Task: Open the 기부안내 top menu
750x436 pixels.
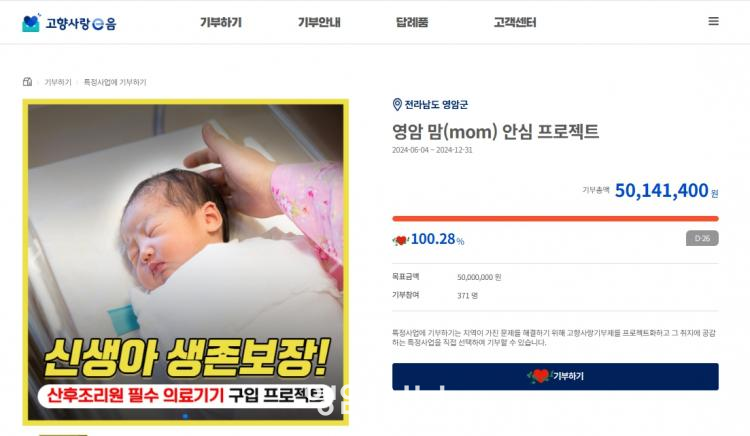Action: pyautogui.click(x=319, y=22)
